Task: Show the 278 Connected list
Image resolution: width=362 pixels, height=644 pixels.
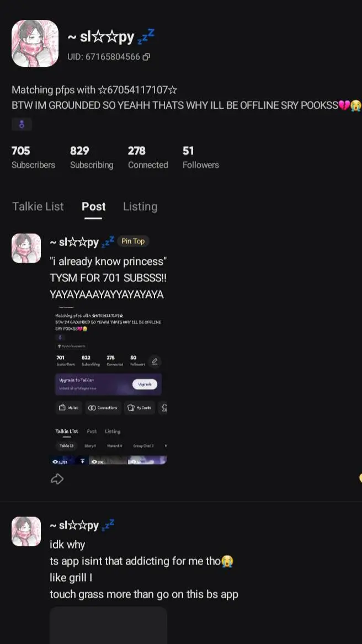Action: [148, 157]
